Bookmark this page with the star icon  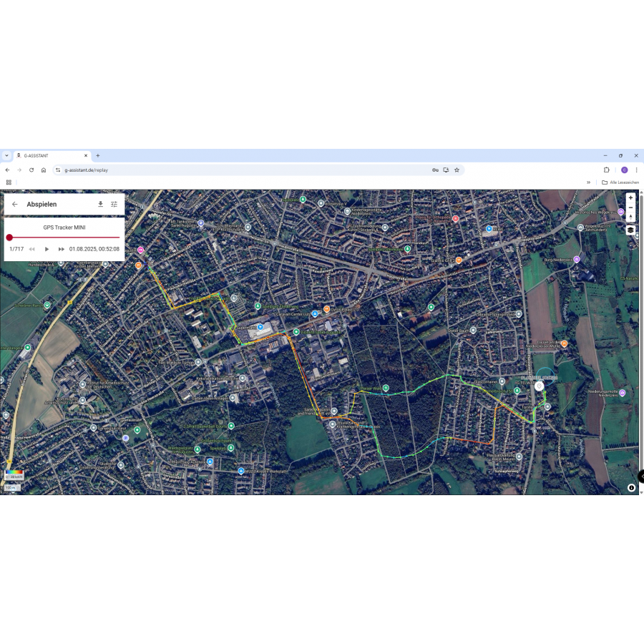pyautogui.click(x=457, y=170)
